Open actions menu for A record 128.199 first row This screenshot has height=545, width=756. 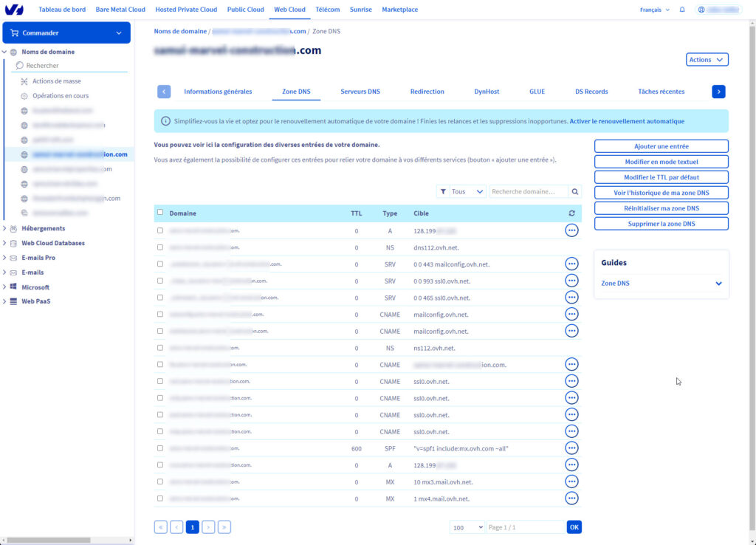coord(571,230)
